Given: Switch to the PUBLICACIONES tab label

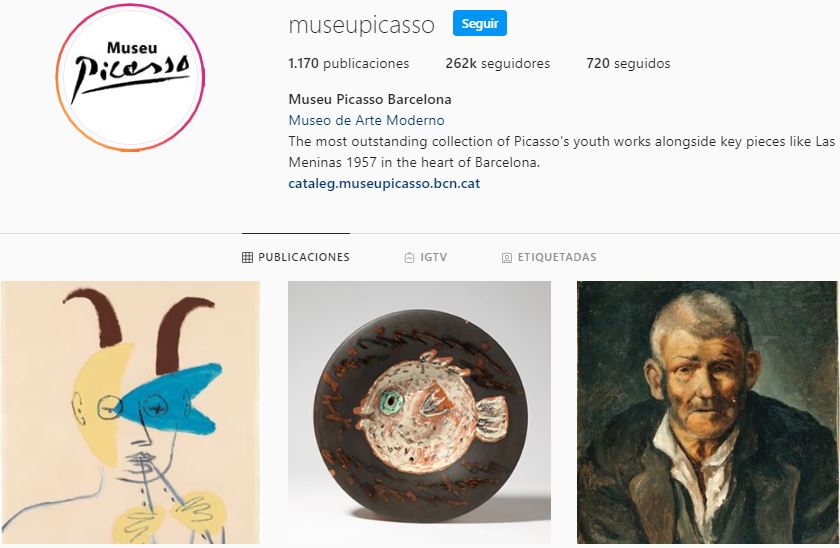Looking at the screenshot, I should pos(304,257).
